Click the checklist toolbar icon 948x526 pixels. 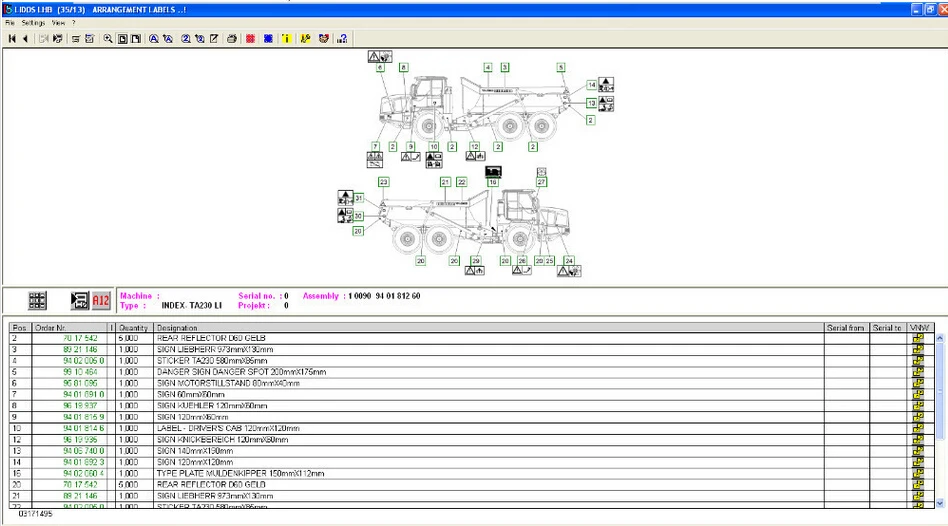89,39
